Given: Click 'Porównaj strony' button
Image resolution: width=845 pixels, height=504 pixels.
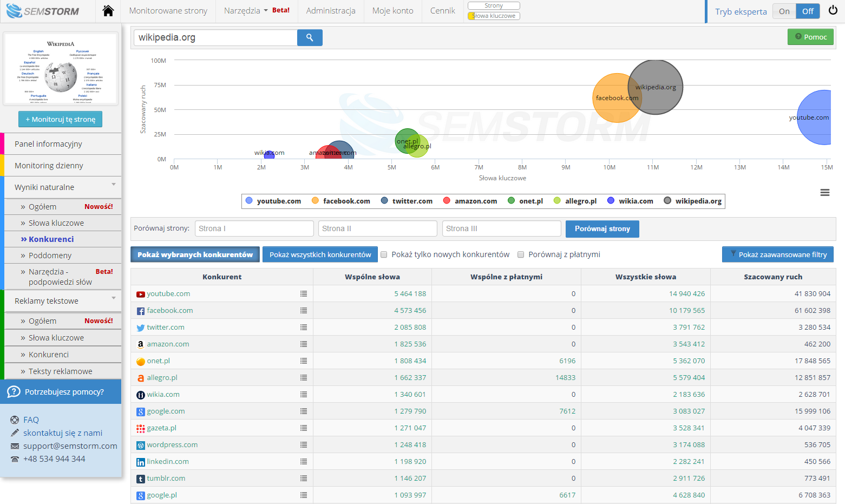Looking at the screenshot, I should pyautogui.click(x=602, y=229).
